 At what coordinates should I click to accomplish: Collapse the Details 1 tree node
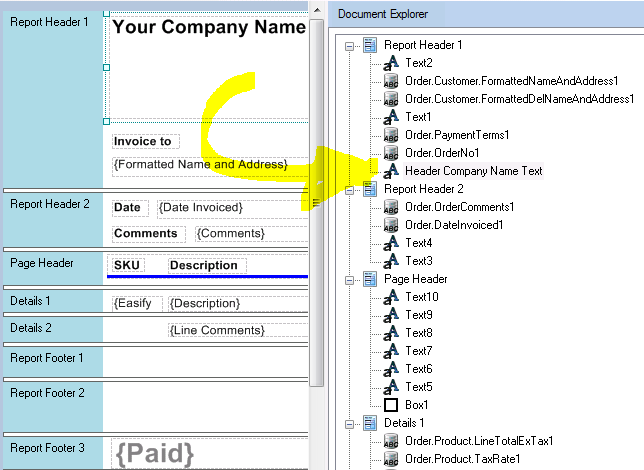click(350, 423)
